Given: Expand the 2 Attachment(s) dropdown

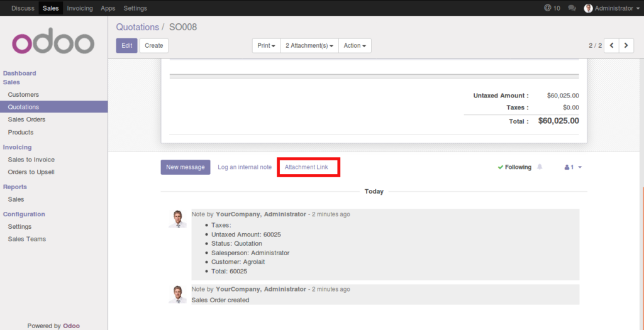Looking at the screenshot, I should point(309,45).
